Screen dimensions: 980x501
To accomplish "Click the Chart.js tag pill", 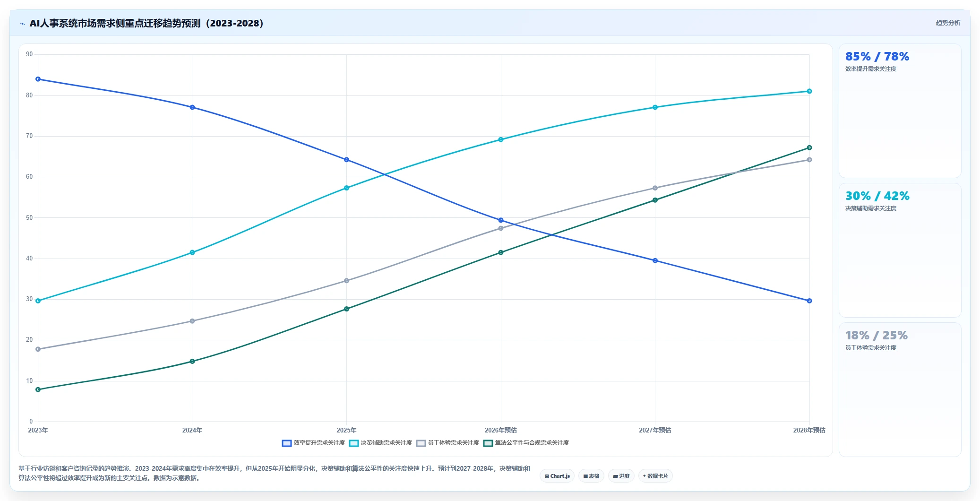I will 557,476.
